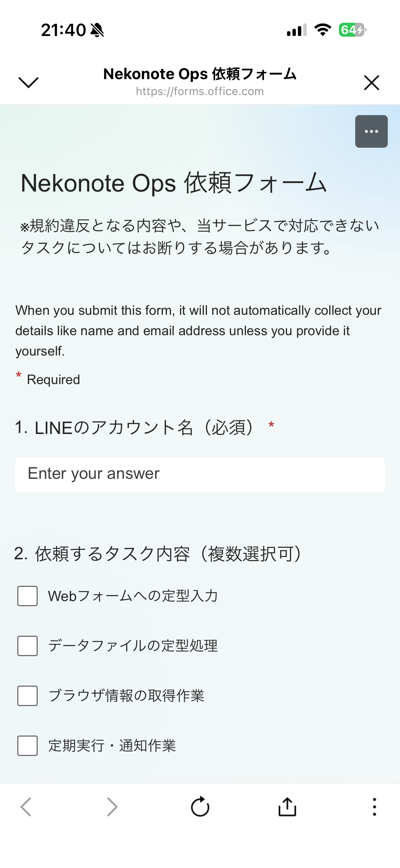This screenshot has width=400, height=868.
Task: Check "Webフォームへの定型入力"
Action: point(27,596)
